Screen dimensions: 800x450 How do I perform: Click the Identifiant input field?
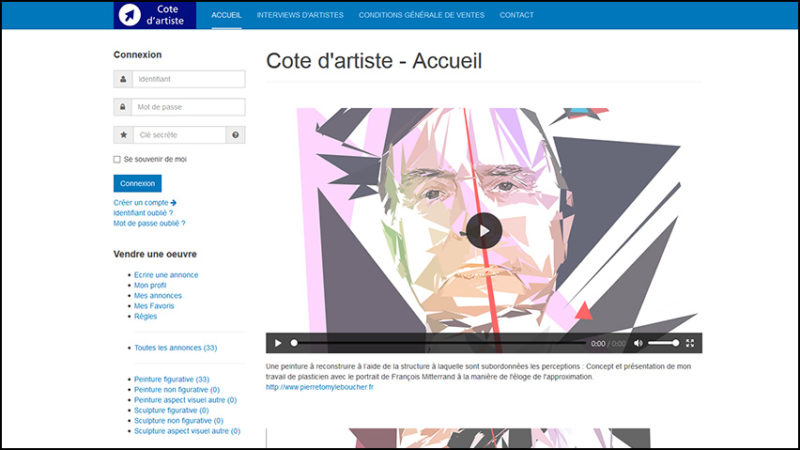pos(188,79)
